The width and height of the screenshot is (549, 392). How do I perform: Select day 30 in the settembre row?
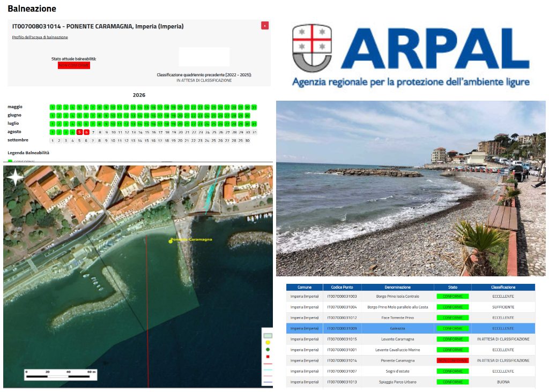click(247, 141)
